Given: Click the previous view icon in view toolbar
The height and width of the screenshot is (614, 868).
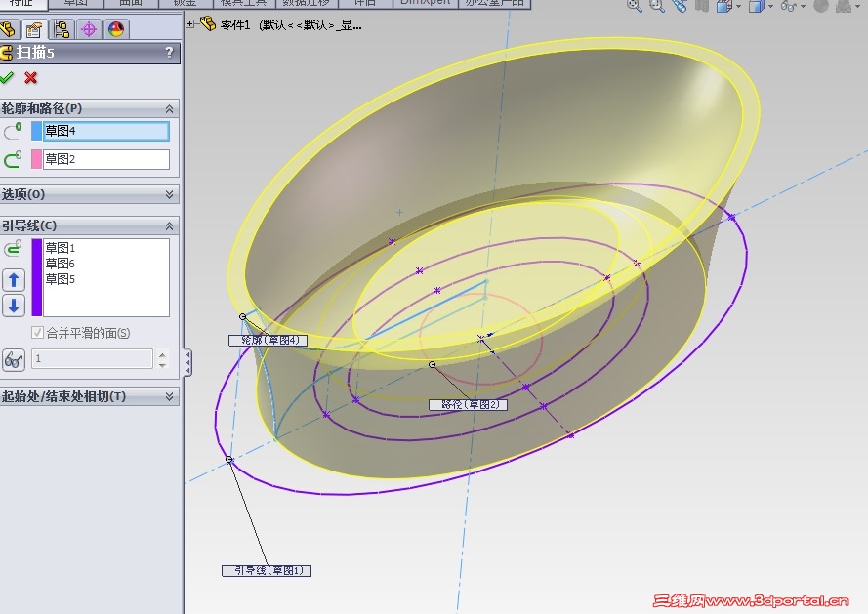Looking at the screenshot, I should [x=680, y=6].
